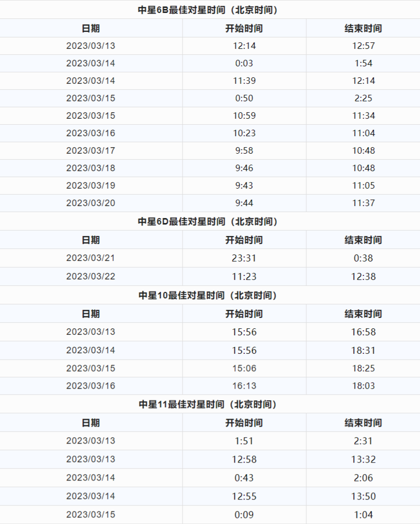Click the 1:51 start time cell
The height and width of the screenshot is (524, 420).
click(244, 441)
